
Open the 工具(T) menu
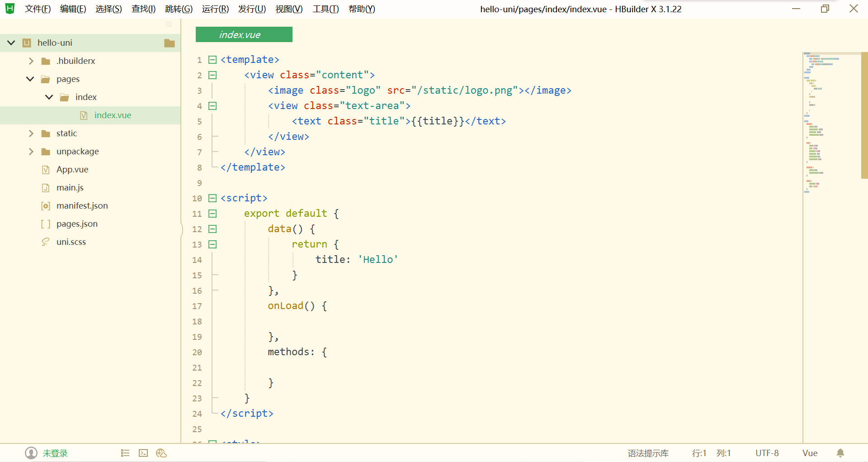(x=325, y=9)
